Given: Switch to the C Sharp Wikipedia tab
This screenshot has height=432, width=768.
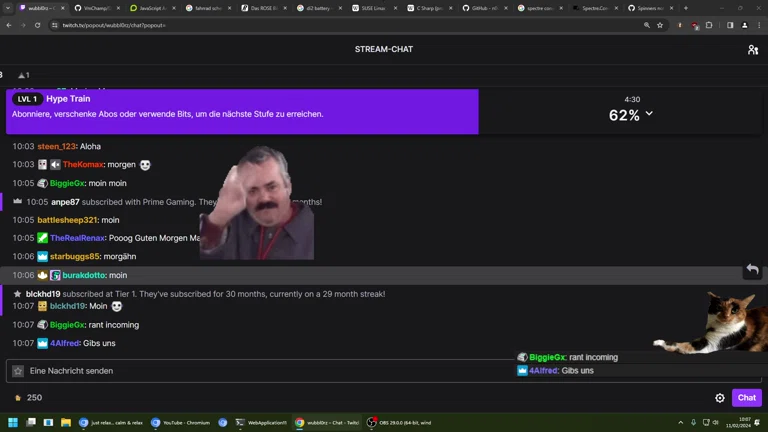Looking at the screenshot, I should coord(430,8).
